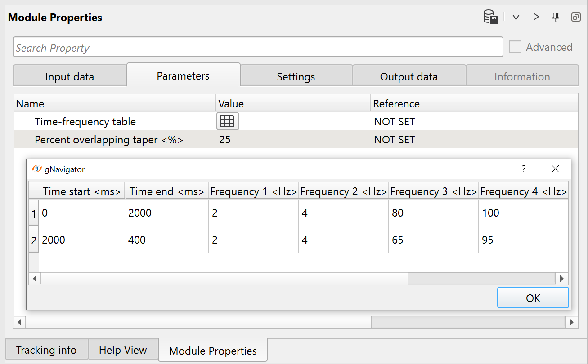
Task: Click the float panel window icon
Action: click(x=575, y=18)
